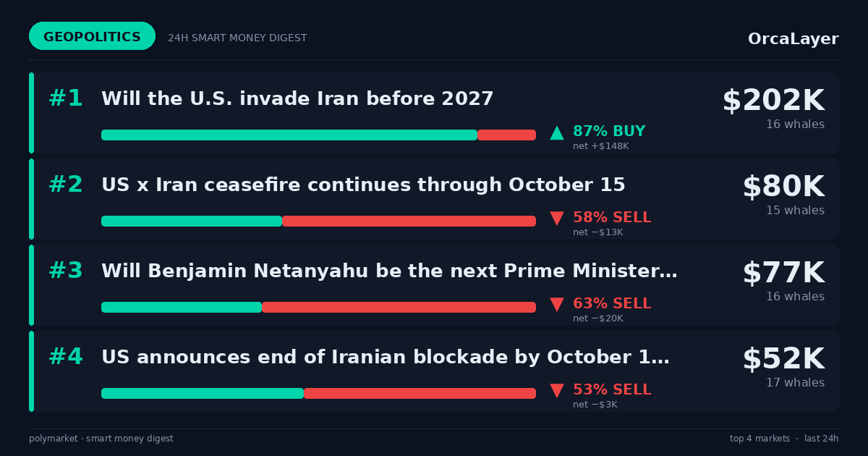This screenshot has height=456, width=868.
Task: Select the #4 rank badge
Action: click(66, 357)
